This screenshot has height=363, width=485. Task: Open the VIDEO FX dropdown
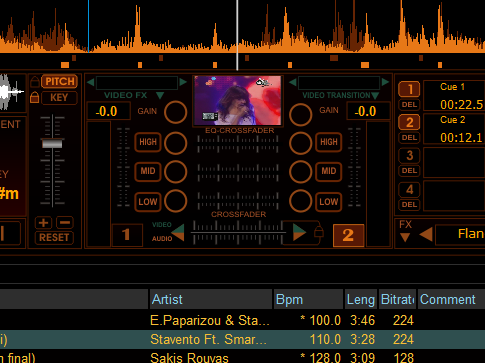click(160, 96)
